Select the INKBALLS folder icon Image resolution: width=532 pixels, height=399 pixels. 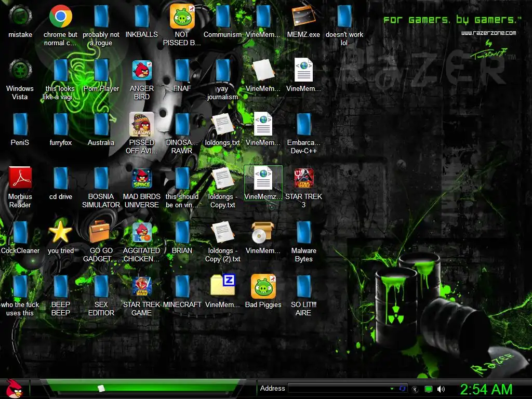point(142,16)
